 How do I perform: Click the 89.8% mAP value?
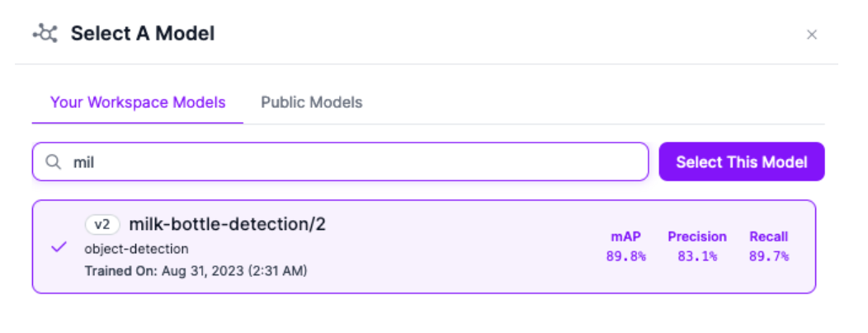[625, 256]
